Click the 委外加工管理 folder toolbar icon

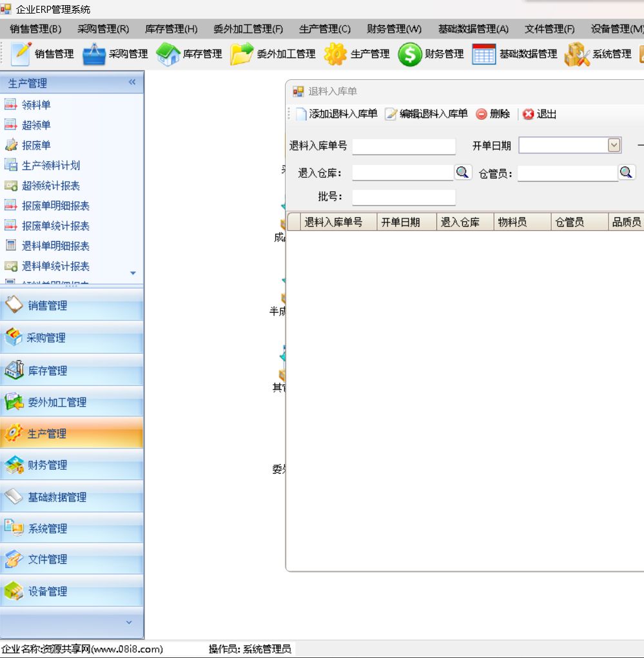242,54
